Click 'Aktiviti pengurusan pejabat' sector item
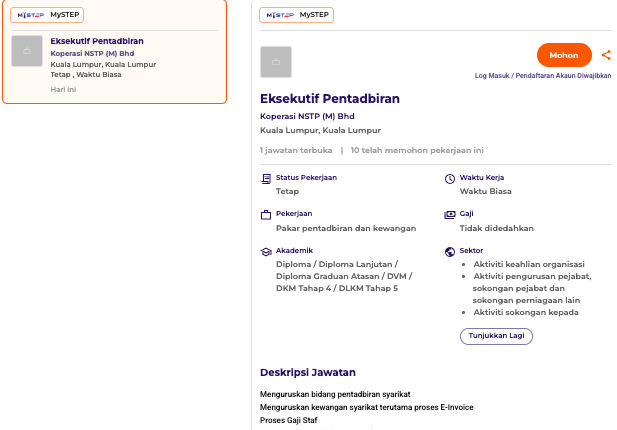The width and height of the screenshot is (617, 430). (x=532, y=288)
